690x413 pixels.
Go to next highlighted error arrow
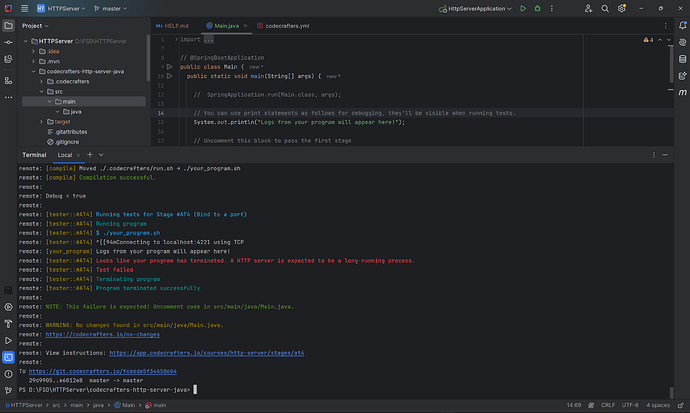coord(669,40)
